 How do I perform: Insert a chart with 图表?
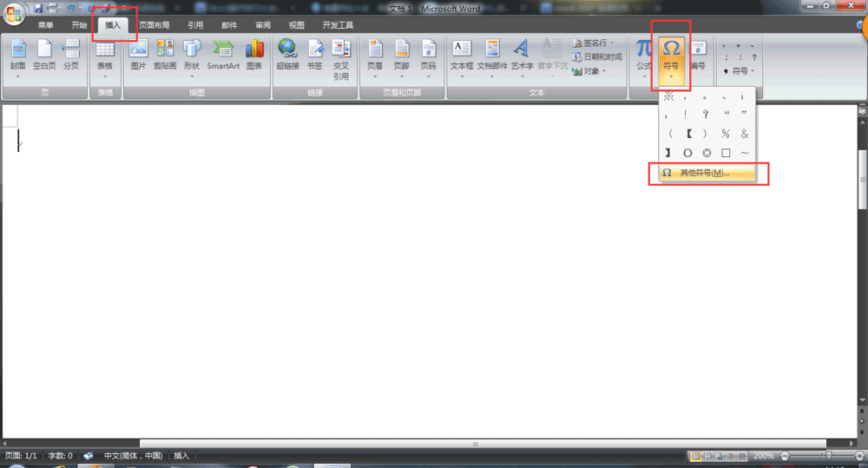254,56
